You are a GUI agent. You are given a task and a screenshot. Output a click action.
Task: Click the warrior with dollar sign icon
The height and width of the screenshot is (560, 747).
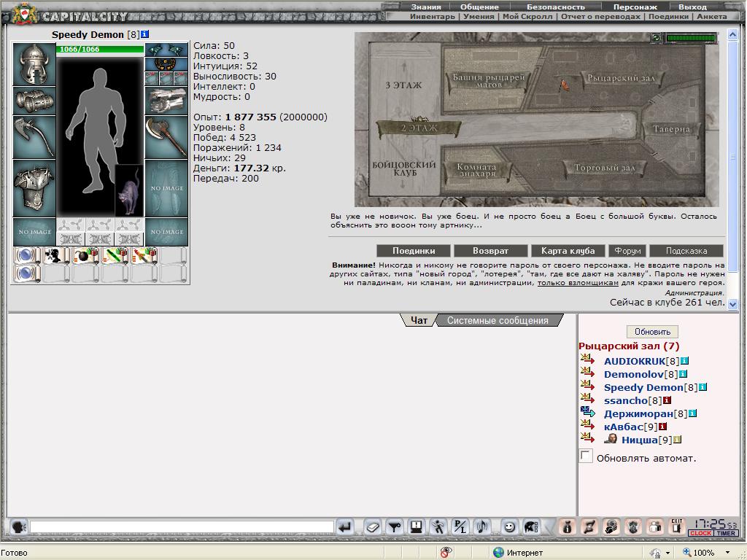click(x=611, y=526)
